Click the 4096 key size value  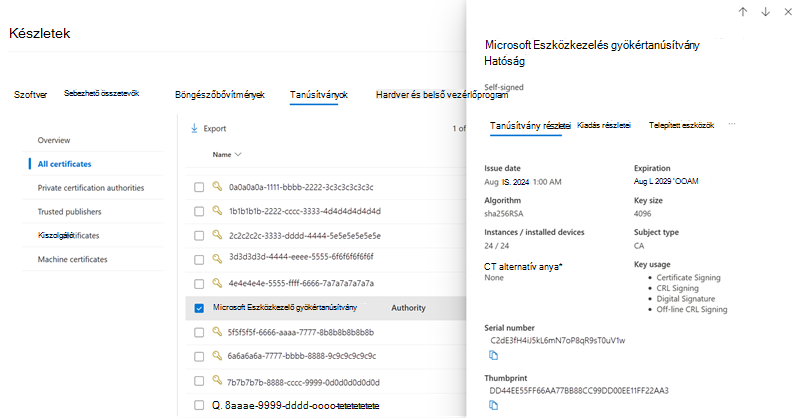[x=642, y=213]
